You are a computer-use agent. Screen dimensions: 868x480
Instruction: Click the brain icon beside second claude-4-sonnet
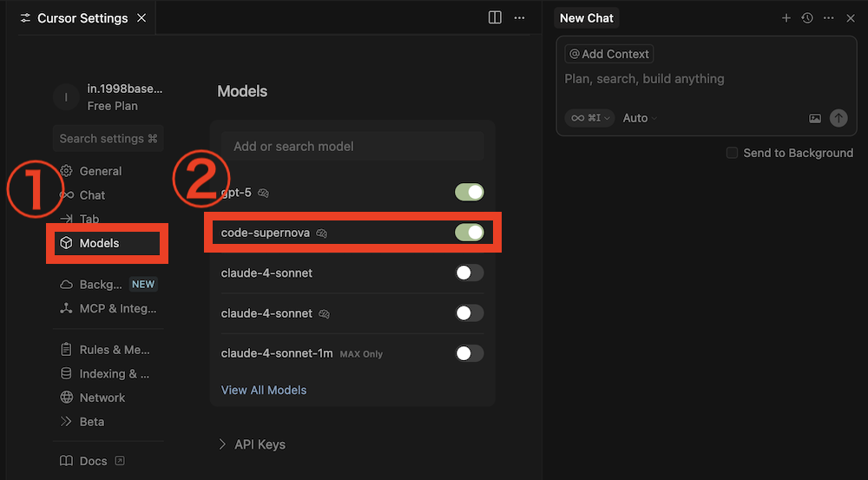325,314
